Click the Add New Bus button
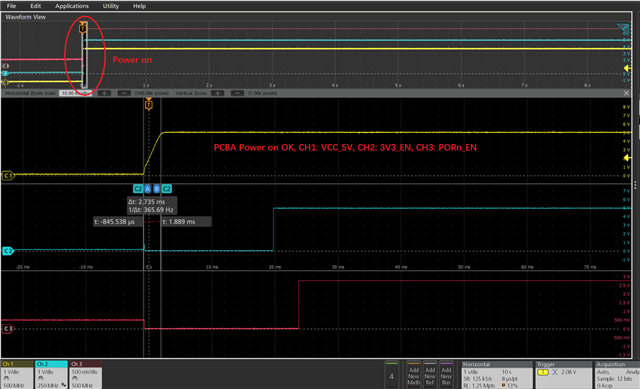The width and height of the screenshot is (640, 389). tap(446, 374)
